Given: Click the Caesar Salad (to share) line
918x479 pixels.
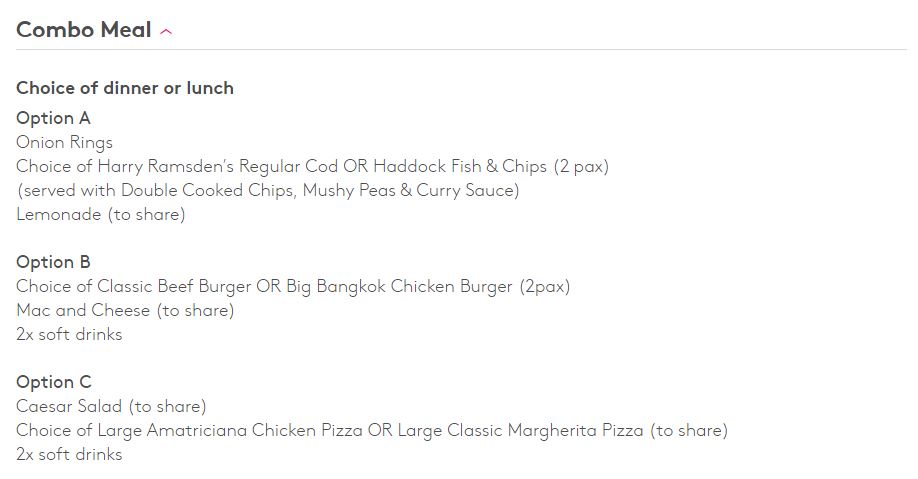Looking at the screenshot, I should [111, 406].
